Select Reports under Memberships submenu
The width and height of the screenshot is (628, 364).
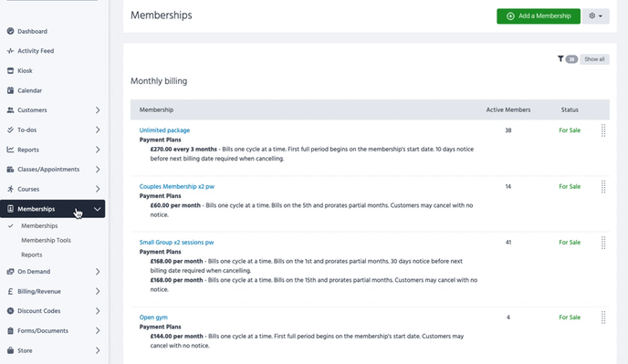32,255
